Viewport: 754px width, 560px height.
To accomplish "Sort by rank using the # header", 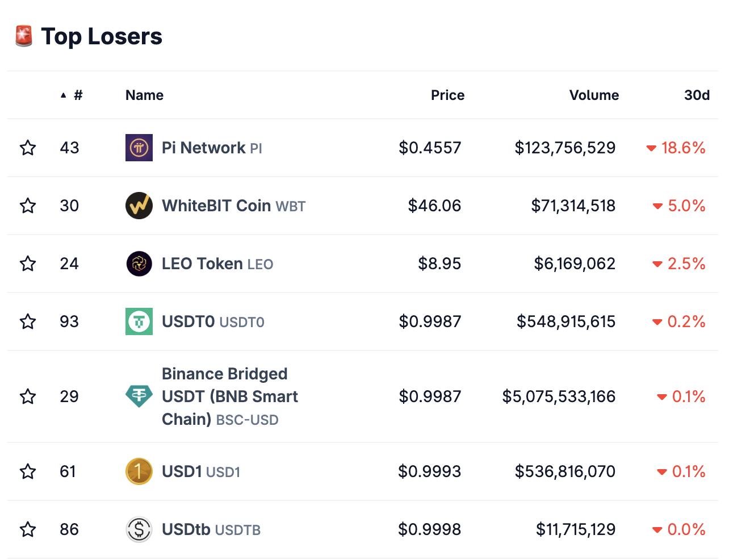I will pos(78,95).
